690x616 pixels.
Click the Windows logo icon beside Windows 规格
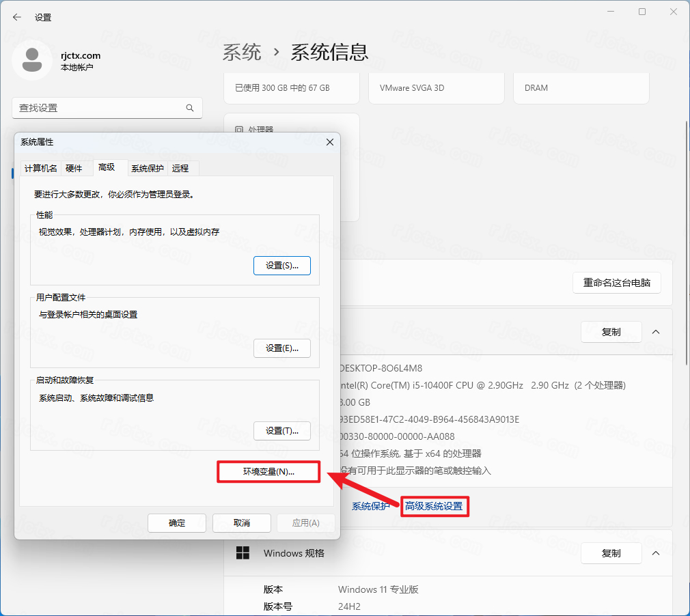pyautogui.click(x=243, y=552)
